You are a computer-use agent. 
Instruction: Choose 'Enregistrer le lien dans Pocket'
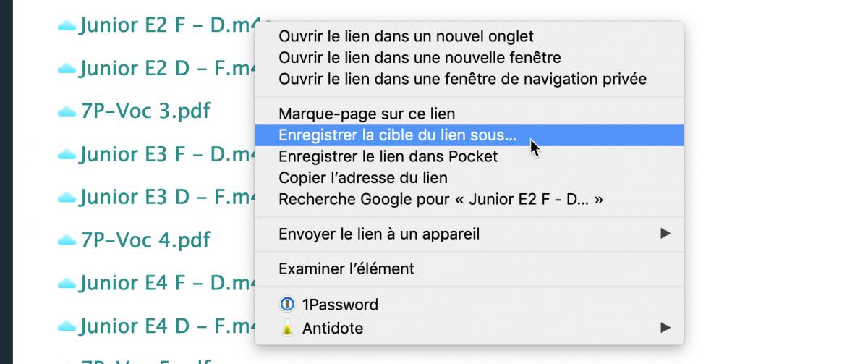coord(388,156)
